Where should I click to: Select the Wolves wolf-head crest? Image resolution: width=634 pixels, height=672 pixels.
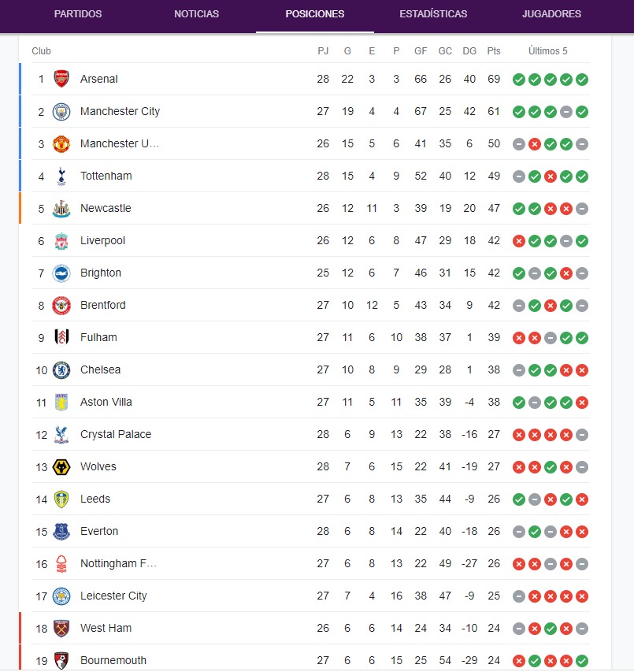(x=61, y=467)
